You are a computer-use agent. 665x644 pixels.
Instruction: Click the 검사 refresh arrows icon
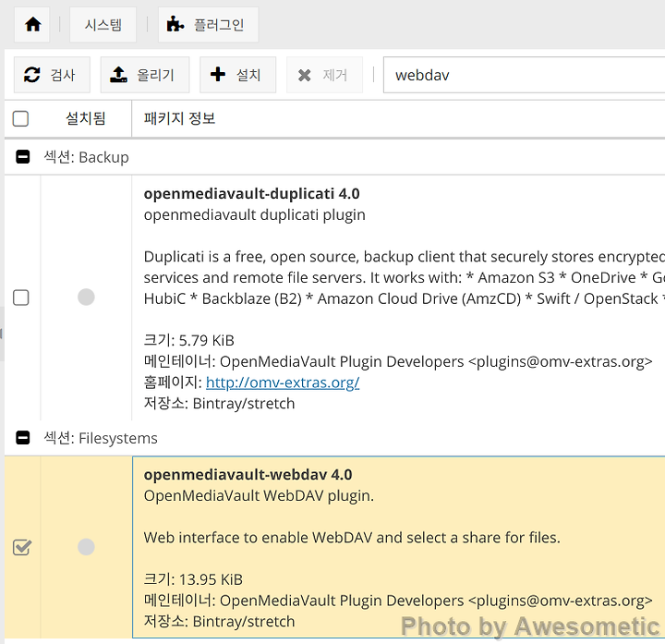click(x=32, y=75)
